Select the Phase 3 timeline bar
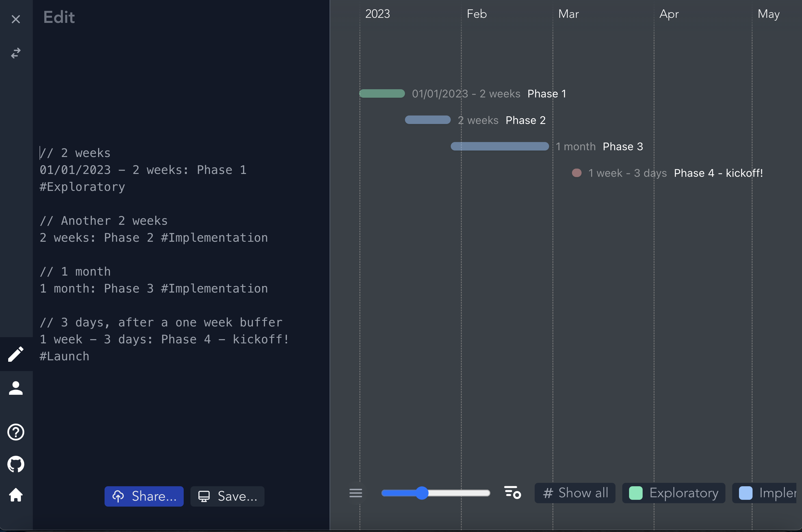 499,146
